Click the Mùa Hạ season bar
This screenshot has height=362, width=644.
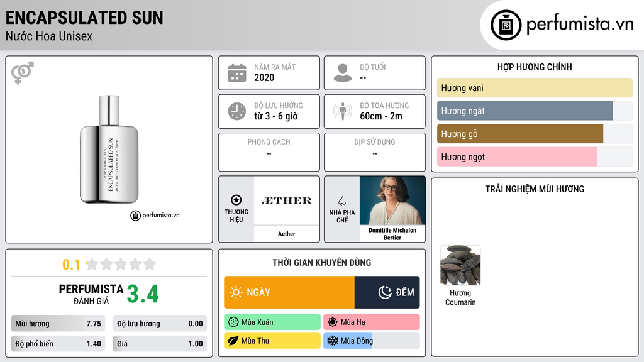[x=372, y=322]
